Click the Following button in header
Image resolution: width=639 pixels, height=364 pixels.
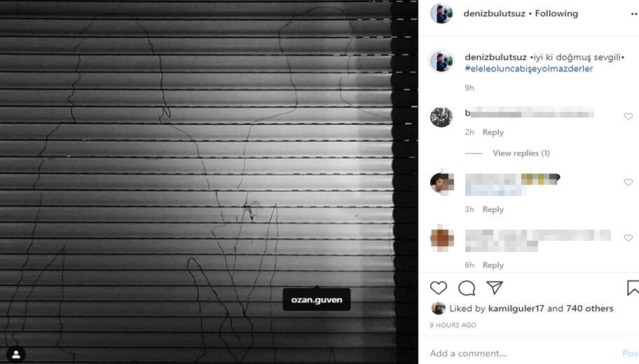click(556, 13)
